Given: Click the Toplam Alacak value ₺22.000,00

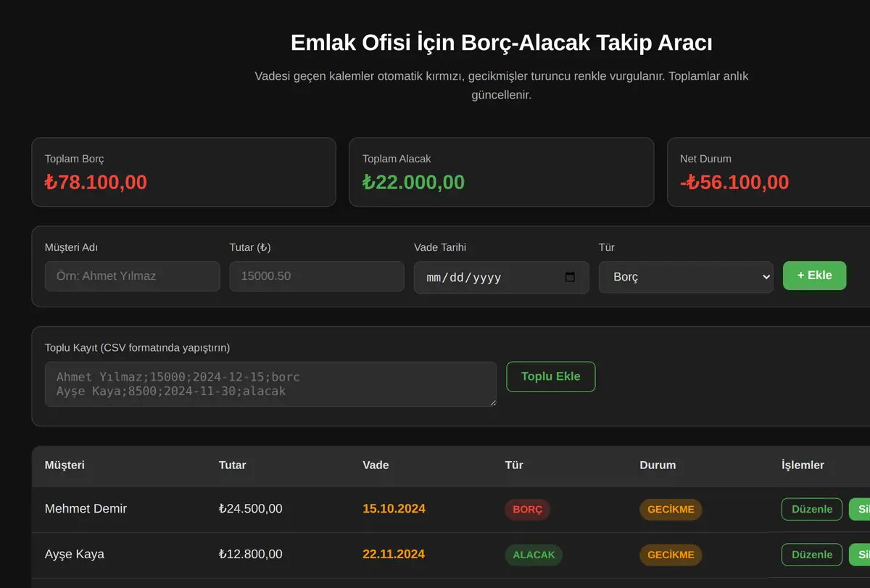Looking at the screenshot, I should (x=413, y=182).
